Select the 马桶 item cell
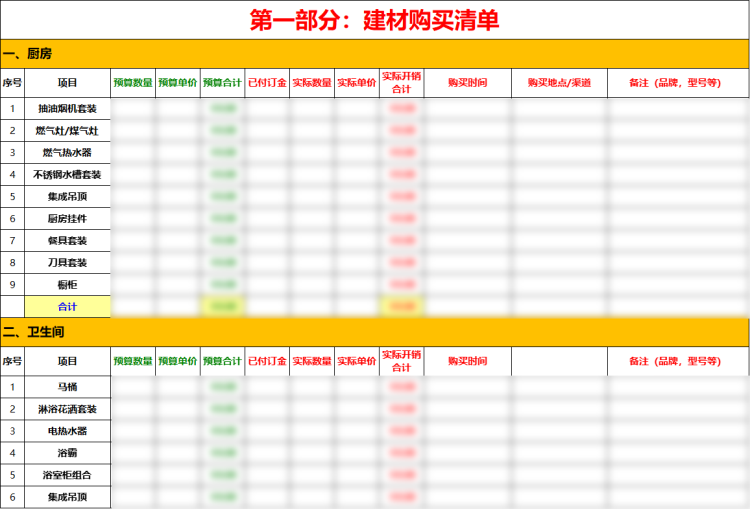The height and width of the screenshot is (509, 750). (67, 386)
